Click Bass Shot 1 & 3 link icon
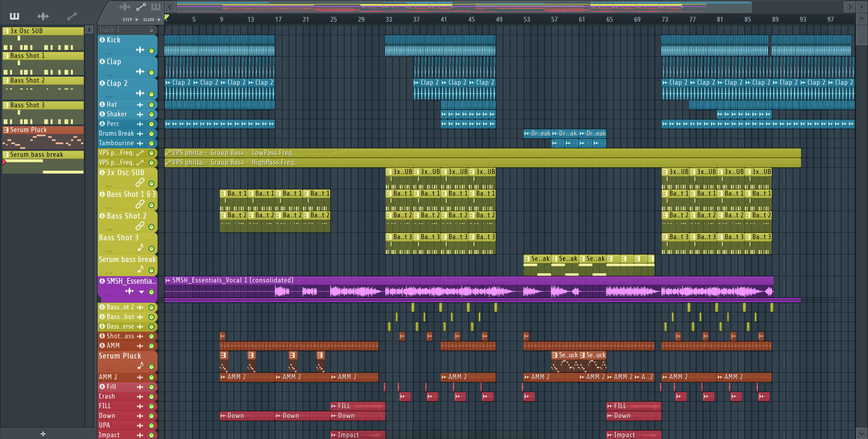Screen dimensions: 868x439 click(x=140, y=204)
